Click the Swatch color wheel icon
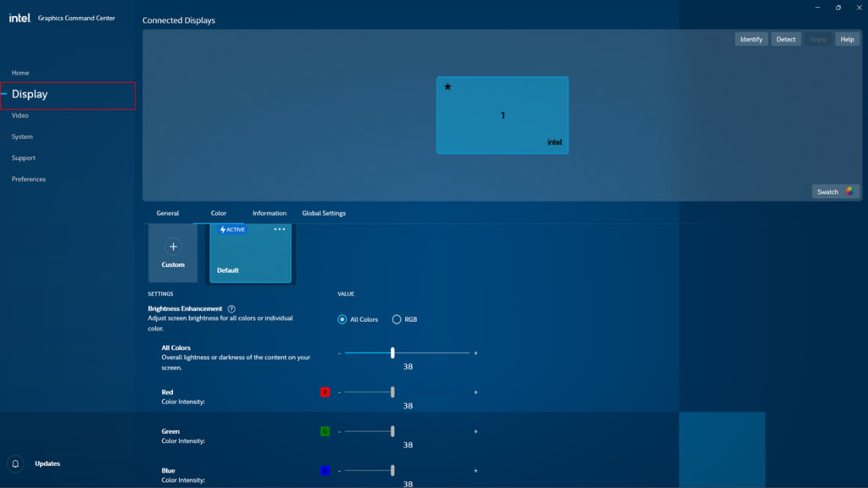 pos(849,191)
